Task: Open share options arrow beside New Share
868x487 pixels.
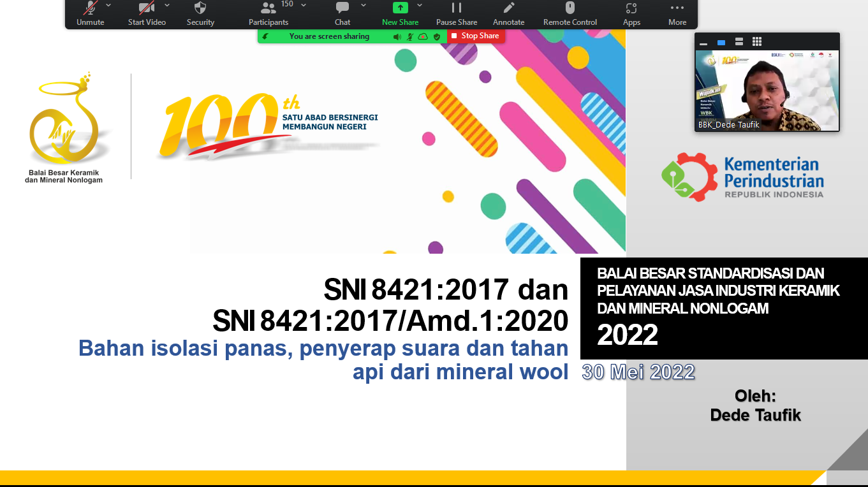Action: pos(420,5)
